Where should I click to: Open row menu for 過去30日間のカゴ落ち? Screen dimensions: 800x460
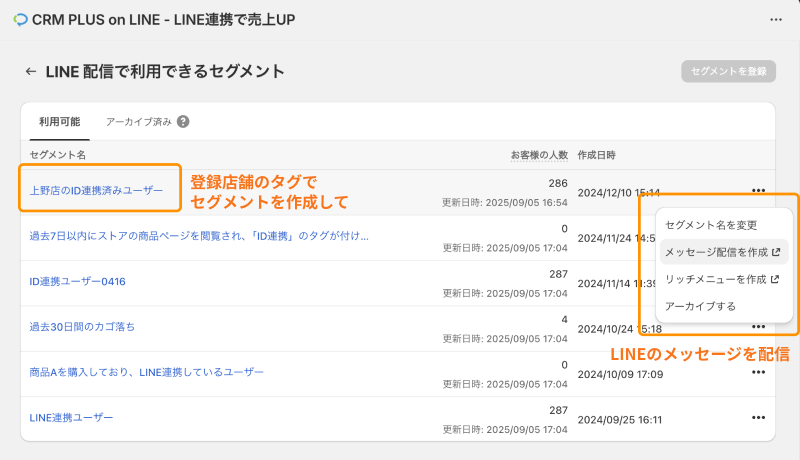(759, 327)
